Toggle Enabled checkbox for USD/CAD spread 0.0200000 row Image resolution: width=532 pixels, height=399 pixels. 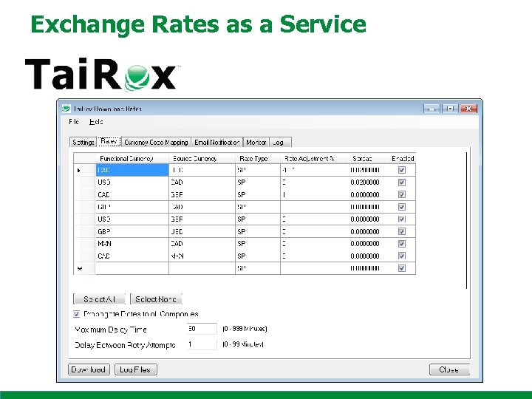pyautogui.click(x=402, y=183)
